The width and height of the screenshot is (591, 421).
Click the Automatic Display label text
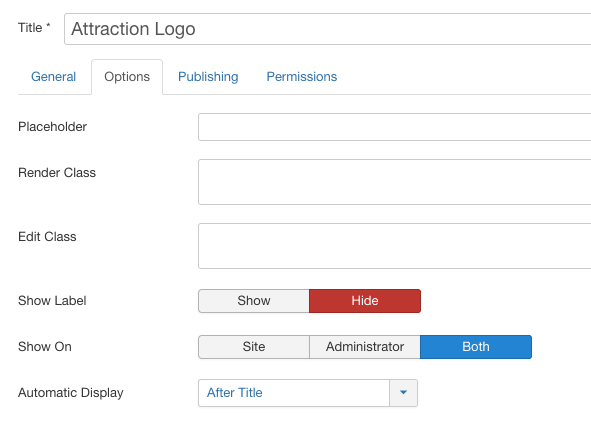coord(70,393)
